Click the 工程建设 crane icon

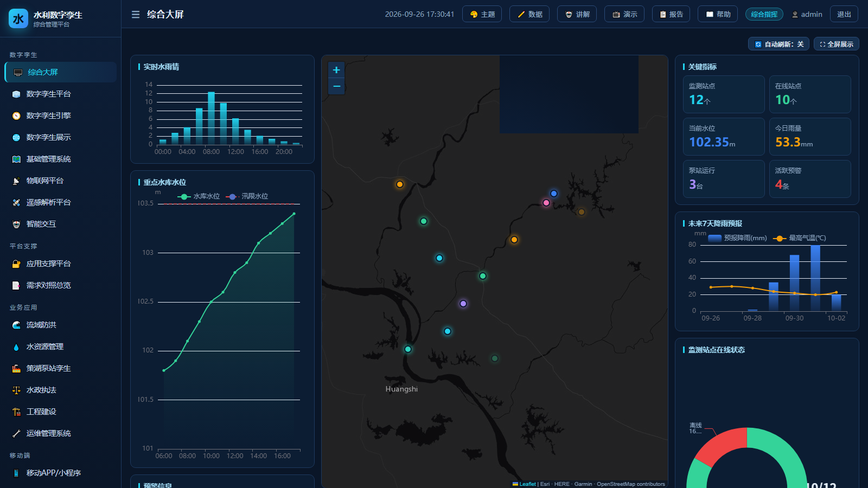(x=16, y=412)
